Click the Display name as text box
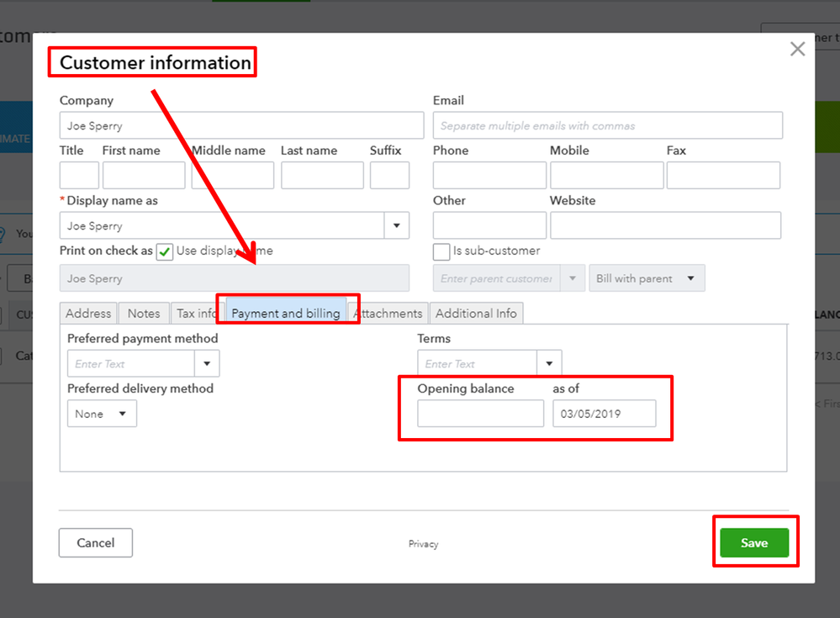Screen dimensions: 840x618 click(x=222, y=225)
